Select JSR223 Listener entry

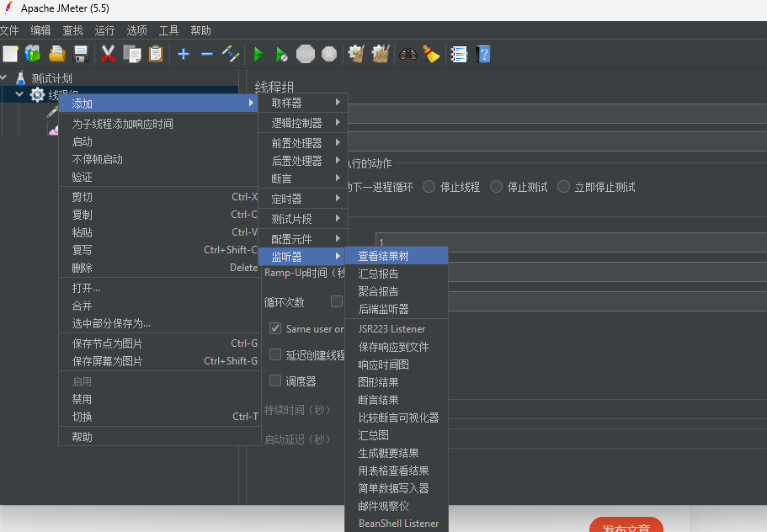click(397, 329)
